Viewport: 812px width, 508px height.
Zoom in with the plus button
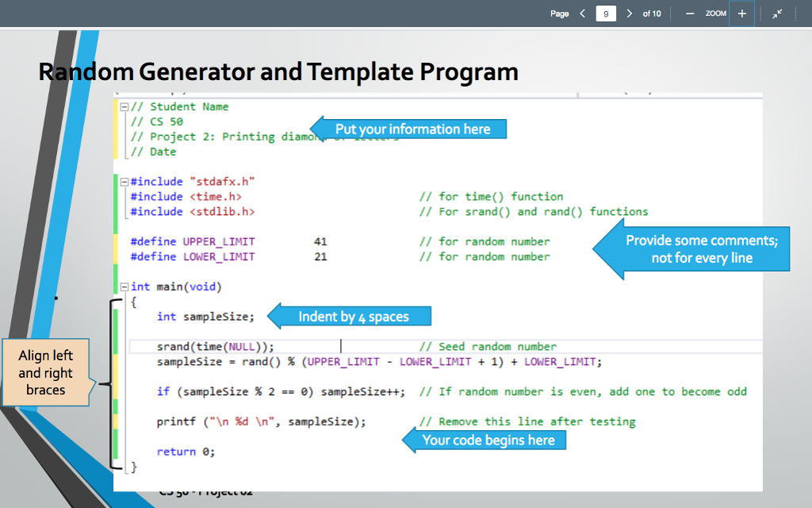(741, 13)
